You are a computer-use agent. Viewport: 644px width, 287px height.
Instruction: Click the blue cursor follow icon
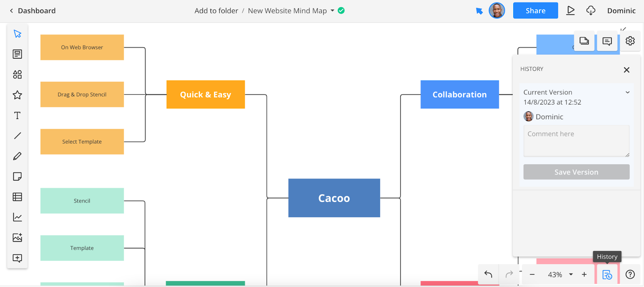[x=479, y=11]
